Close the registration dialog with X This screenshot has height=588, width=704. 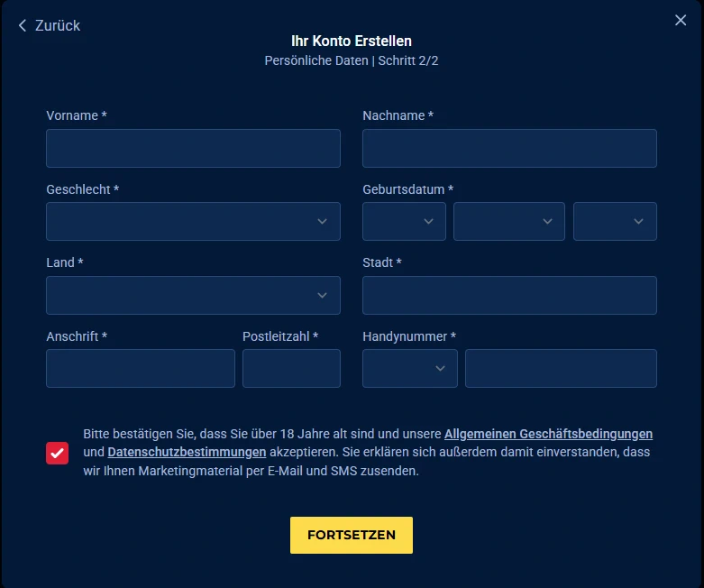coord(681,21)
